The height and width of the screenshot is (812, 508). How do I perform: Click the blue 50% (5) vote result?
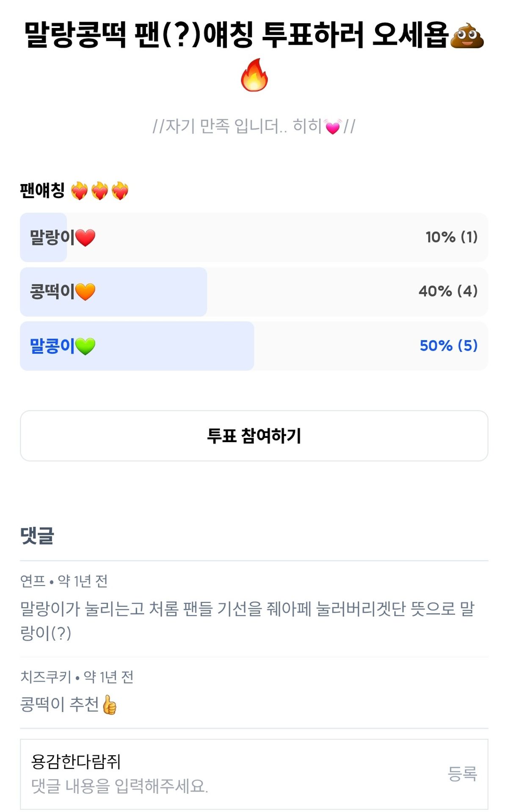tap(448, 346)
